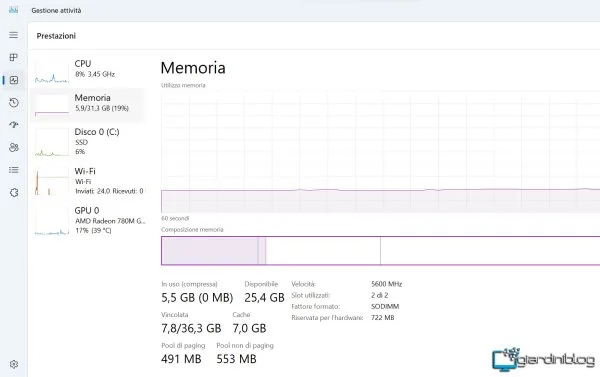Click the 491 MB Pool di paging value

pyautogui.click(x=181, y=359)
